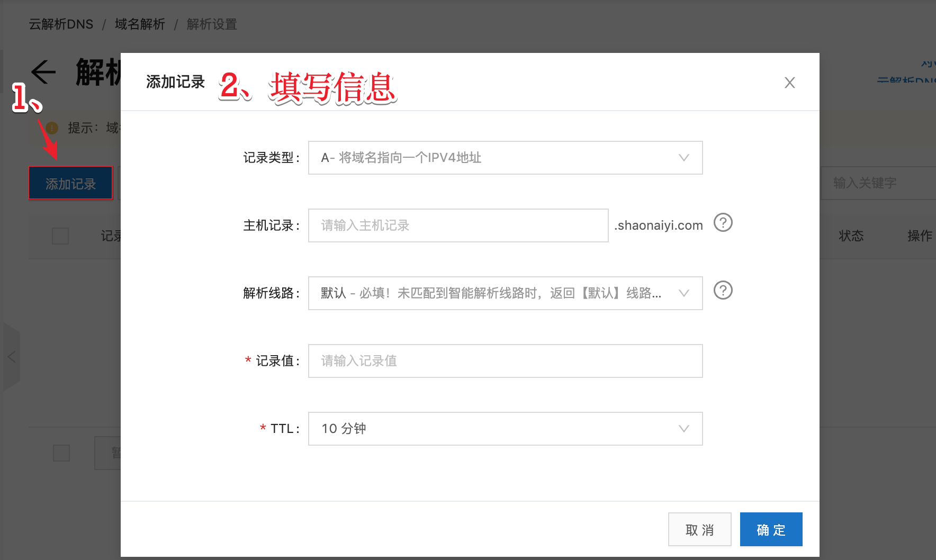
Task: Click the 解析设置 breadcrumb item
Action: point(210,24)
